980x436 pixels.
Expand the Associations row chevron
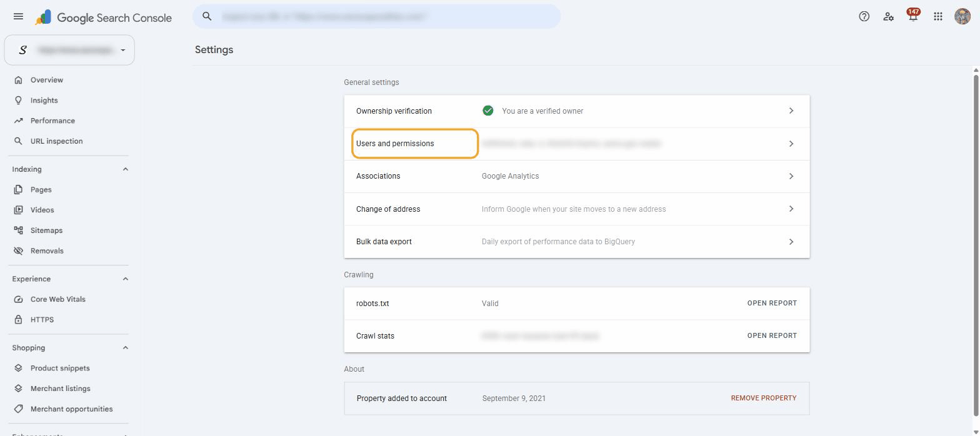click(x=791, y=176)
